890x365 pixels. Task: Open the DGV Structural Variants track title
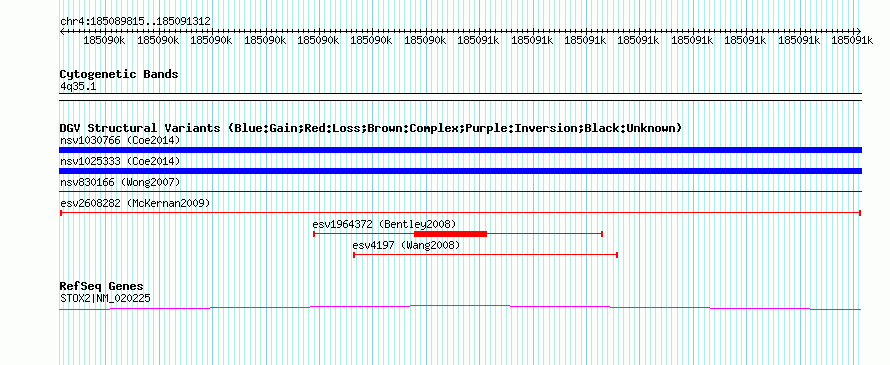[371, 128]
